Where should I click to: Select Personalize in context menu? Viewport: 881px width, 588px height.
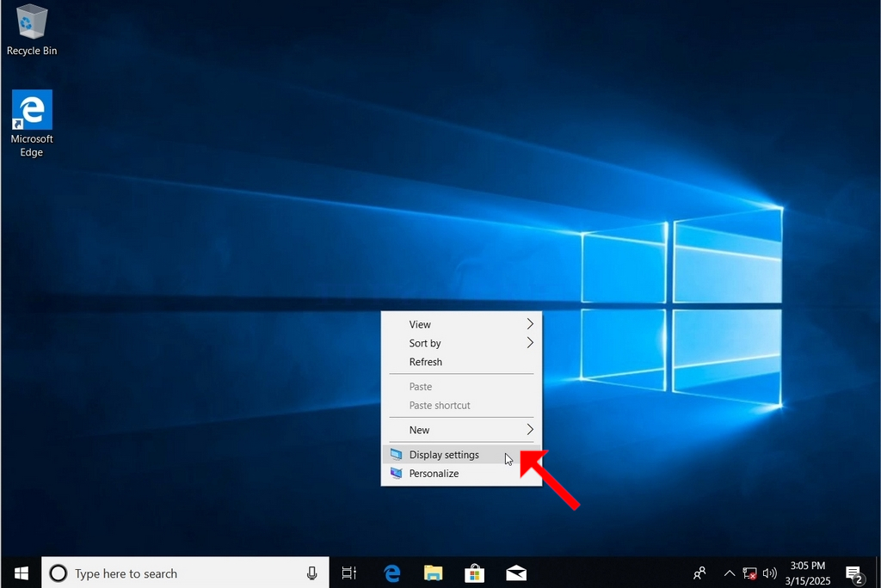coord(461,474)
